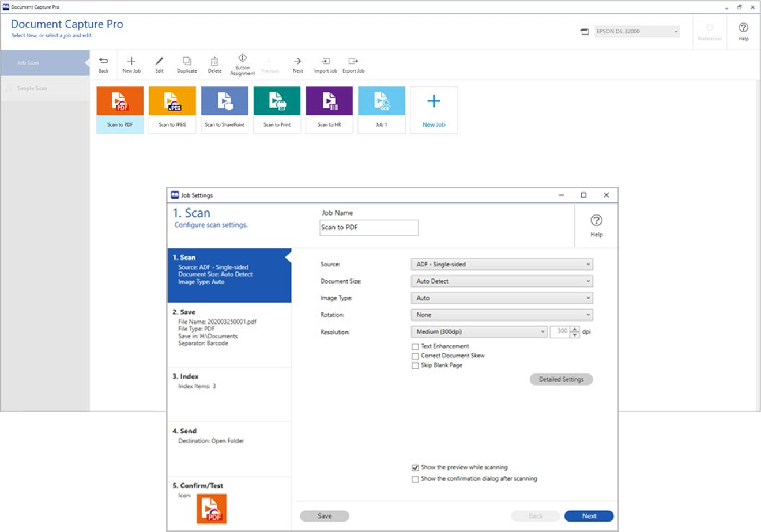
Task: Enable Text Enhancement checkbox
Action: point(415,346)
